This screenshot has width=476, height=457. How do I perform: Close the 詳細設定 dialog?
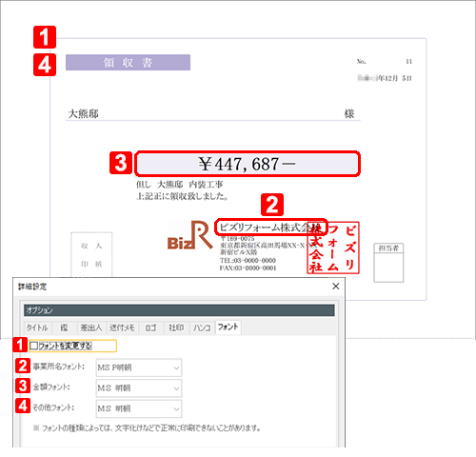(x=336, y=286)
